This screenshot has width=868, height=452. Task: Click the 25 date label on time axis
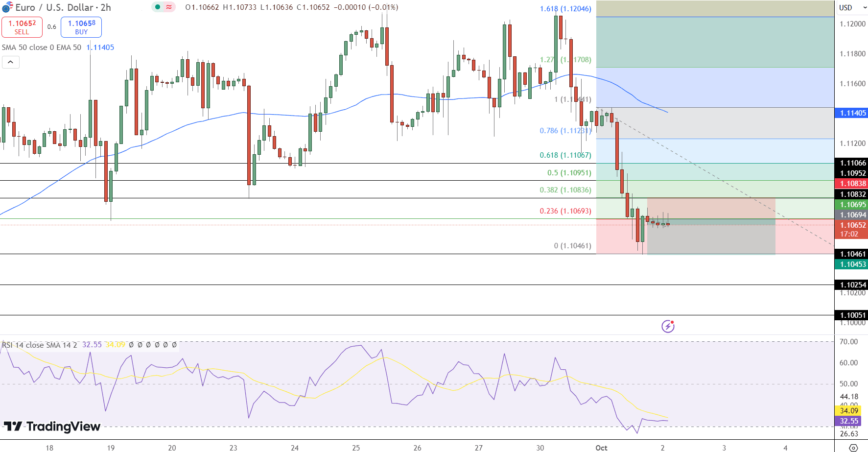click(x=356, y=448)
